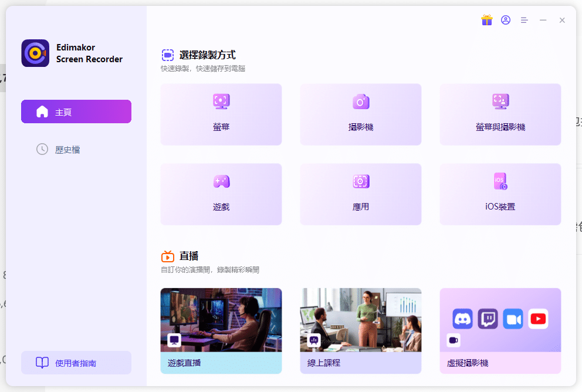Image resolution: width=582 pixels, height=392 pixels.
Task: Click the 選擇錄製方式 heading
Action: [x=208, y=55]
